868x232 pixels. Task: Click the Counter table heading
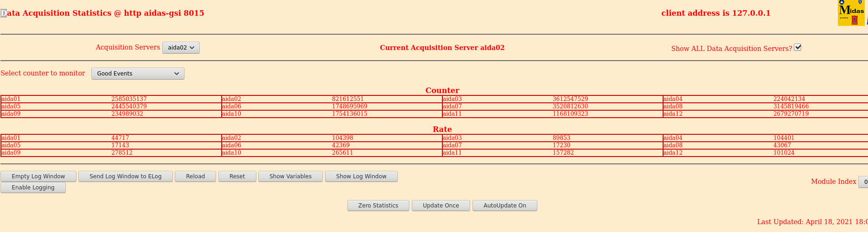442,90
